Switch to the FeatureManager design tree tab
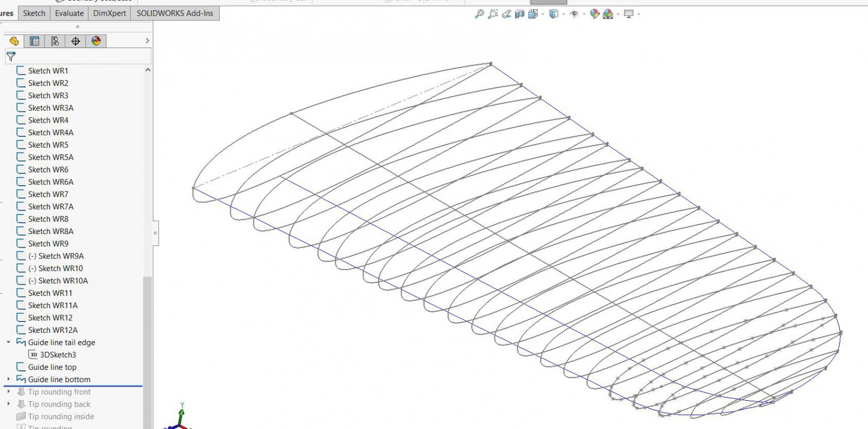The height and width of the screenshot is (429, 868). click(14, 41)
